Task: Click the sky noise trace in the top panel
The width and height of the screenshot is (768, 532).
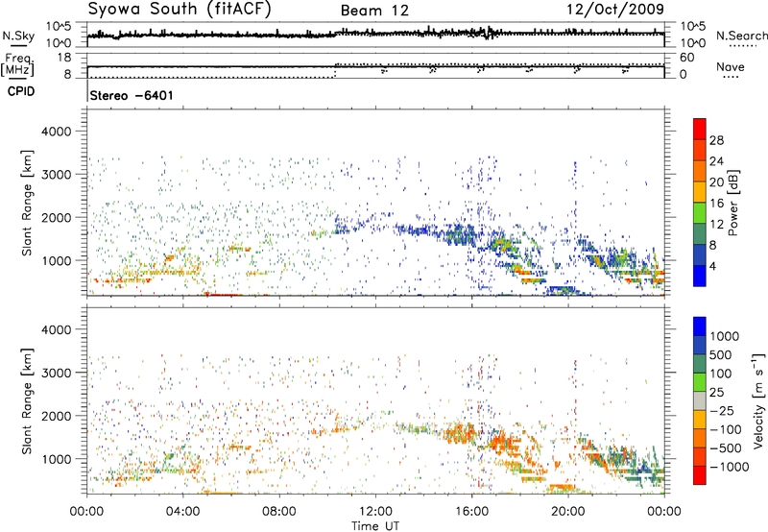Action: click(375, 34)
